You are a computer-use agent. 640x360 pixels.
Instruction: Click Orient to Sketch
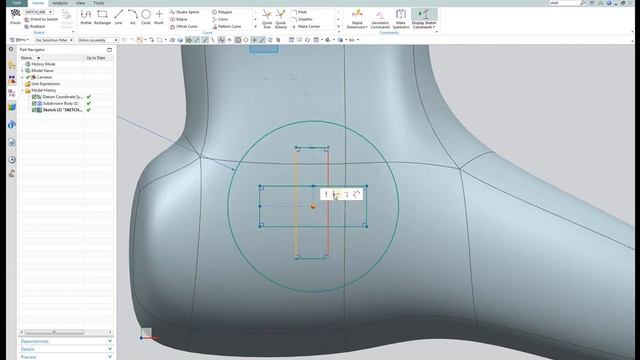coord(41,20)
